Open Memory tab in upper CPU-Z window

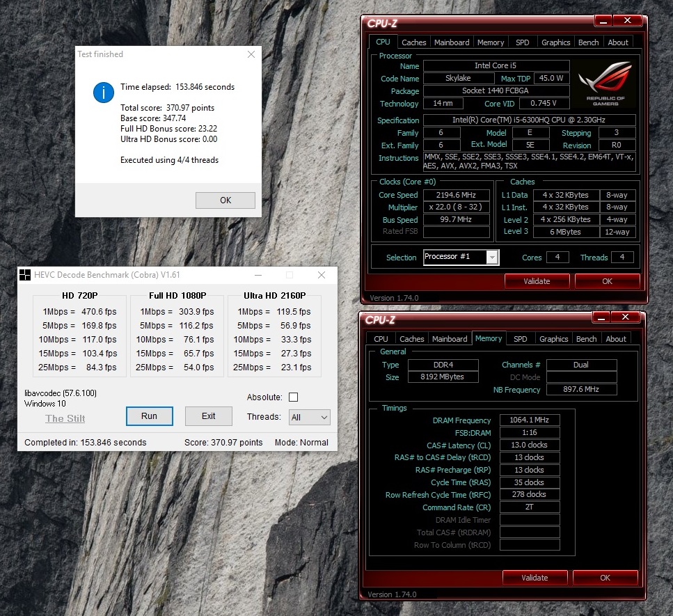click(x=491, y=42)
